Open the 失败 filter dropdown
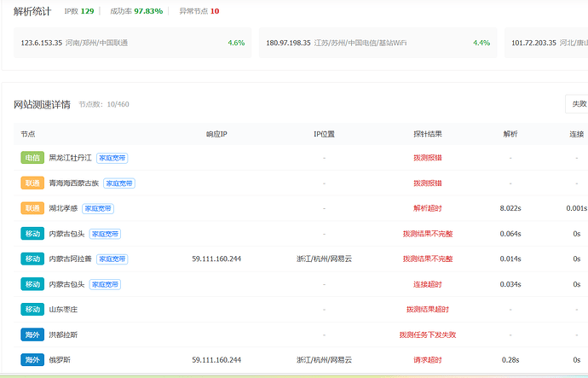 point(577,103)
